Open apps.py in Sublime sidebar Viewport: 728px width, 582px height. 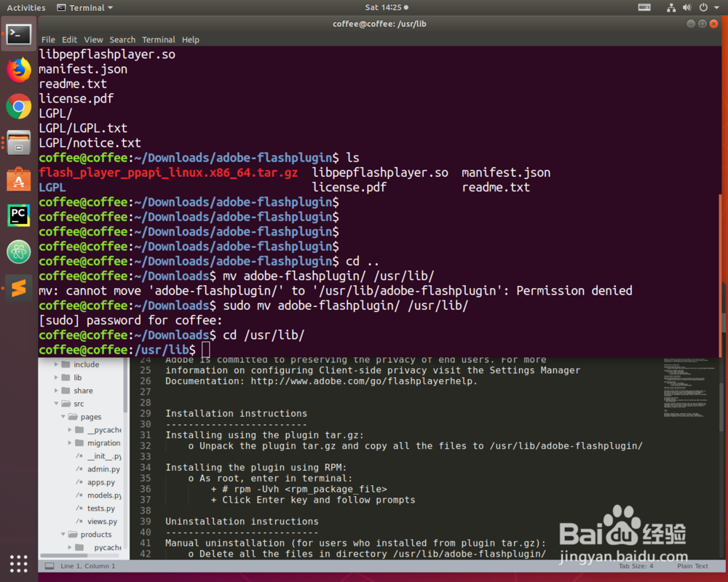pos(100,482)
